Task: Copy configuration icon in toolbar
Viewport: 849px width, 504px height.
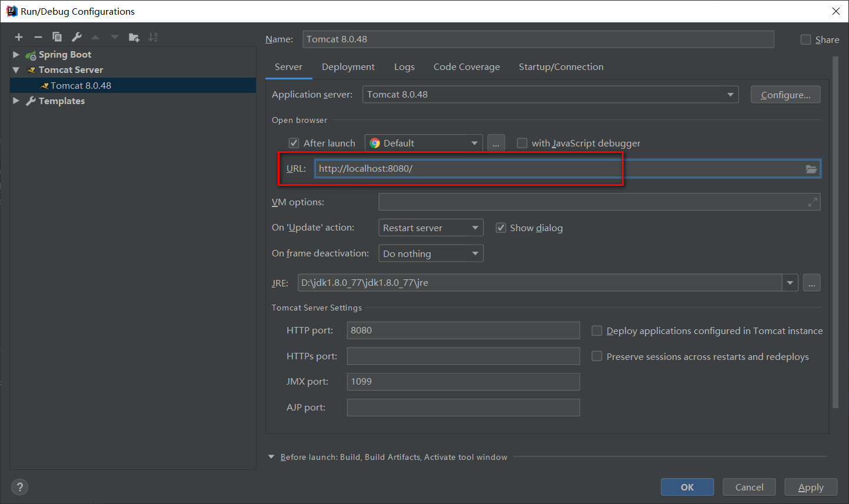Action: point(57,37)
